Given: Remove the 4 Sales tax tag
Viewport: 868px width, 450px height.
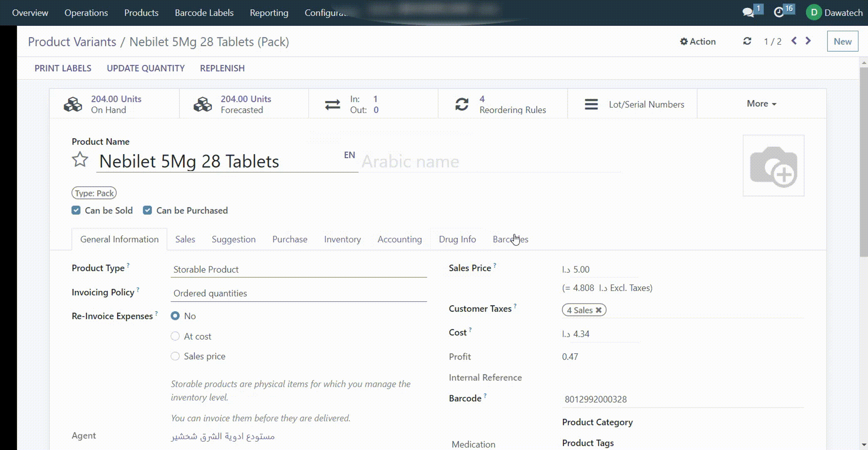Looking at the screenshot, I should (599, 310).
